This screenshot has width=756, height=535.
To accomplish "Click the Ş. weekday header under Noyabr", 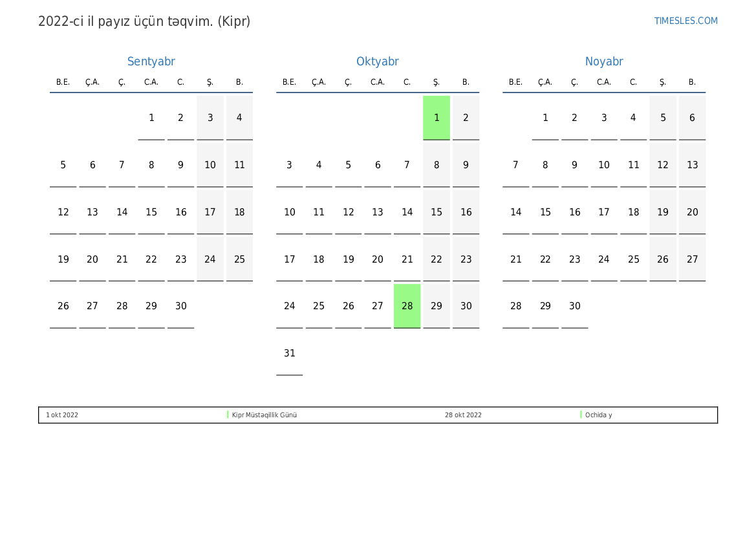I will coord(663,82).
